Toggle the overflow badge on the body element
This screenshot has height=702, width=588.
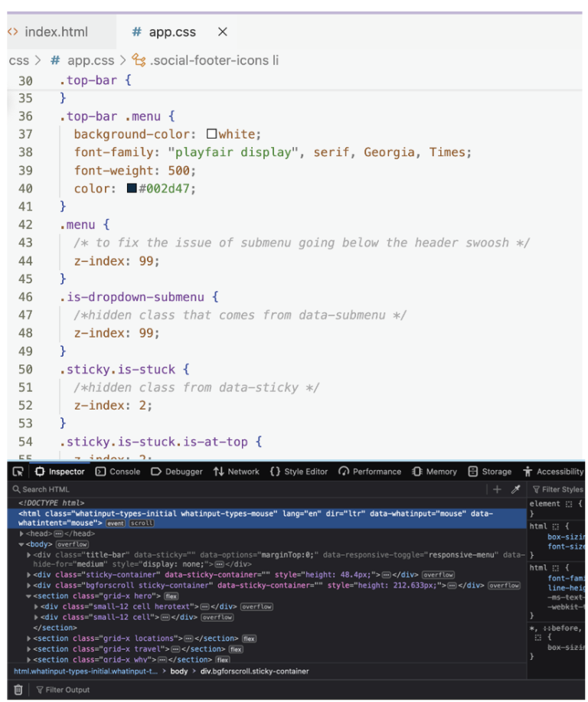[x=72, y=544]
